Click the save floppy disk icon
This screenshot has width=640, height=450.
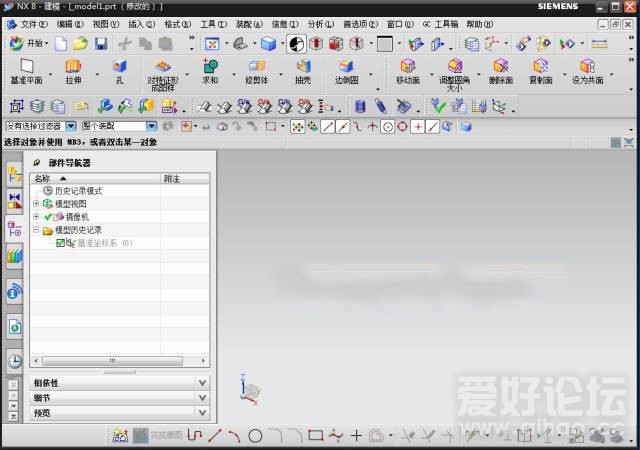pos(101,44)
